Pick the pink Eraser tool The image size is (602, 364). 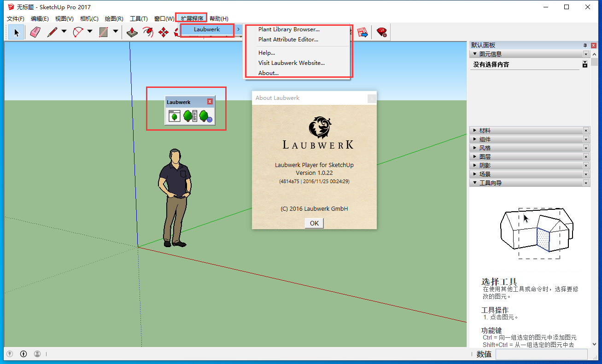[35, 32]
